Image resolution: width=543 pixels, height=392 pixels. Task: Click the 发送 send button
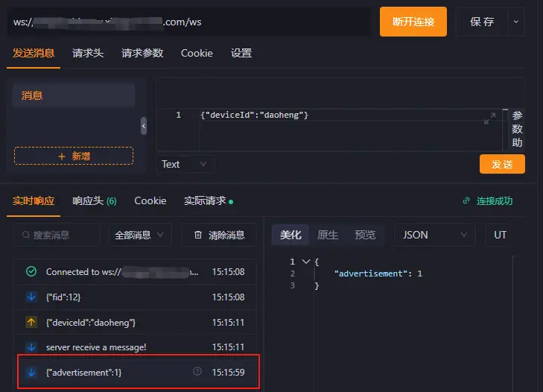[x=502, y=164]
